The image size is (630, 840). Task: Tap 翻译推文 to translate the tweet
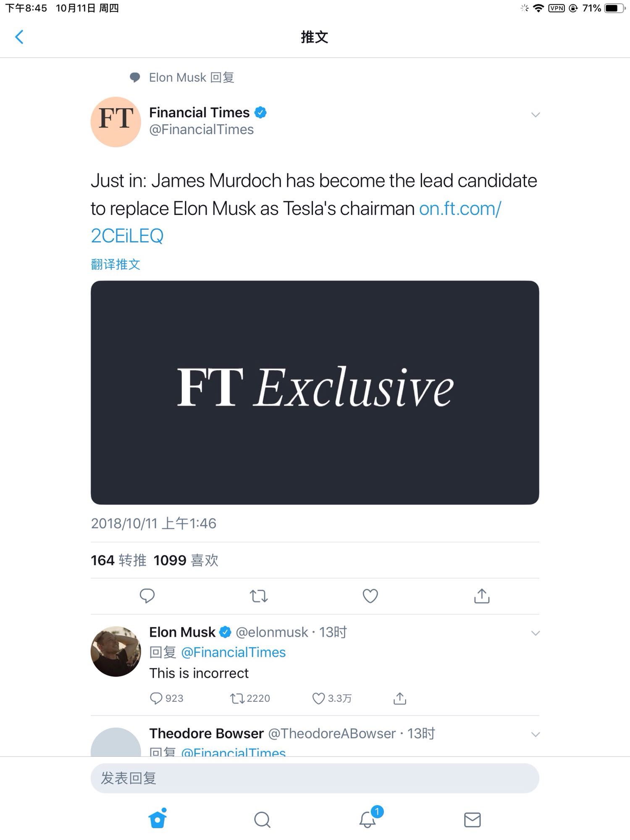click(x=115, y=264)
